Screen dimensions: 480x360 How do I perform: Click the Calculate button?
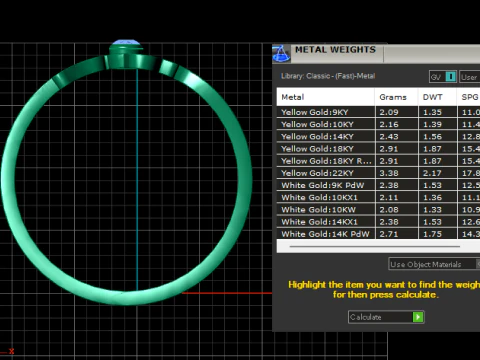(x=386, y=317)
